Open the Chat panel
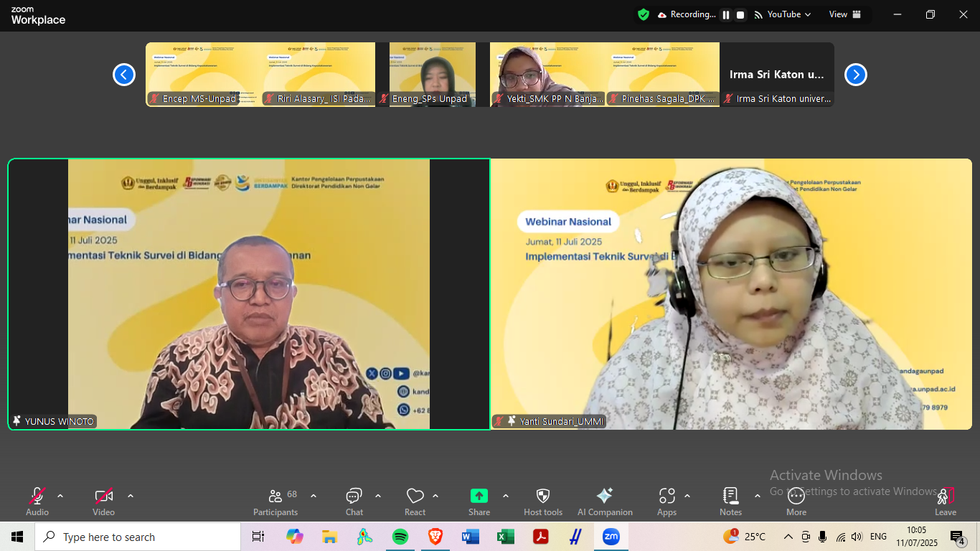Image resolution: width=980 pixels, height=551 pixels. click(x=354, y=501)
